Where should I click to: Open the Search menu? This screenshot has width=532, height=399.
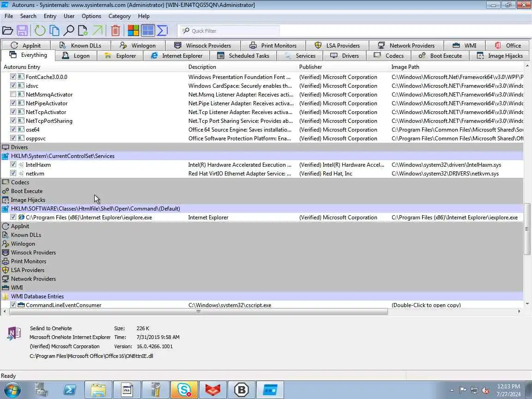[28, 16]
